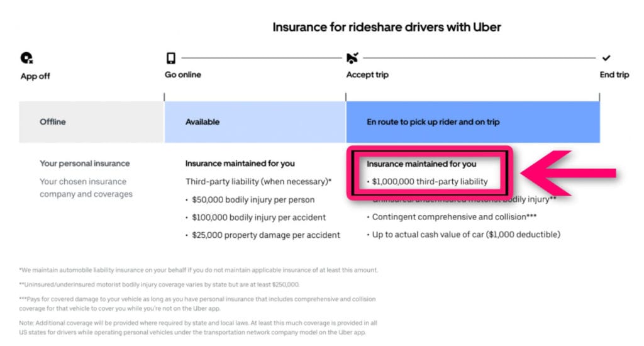This screenshot has height=346, width=644.
Task: Select the blue En route to pick up bar
Action: click(x=473, y=122)
